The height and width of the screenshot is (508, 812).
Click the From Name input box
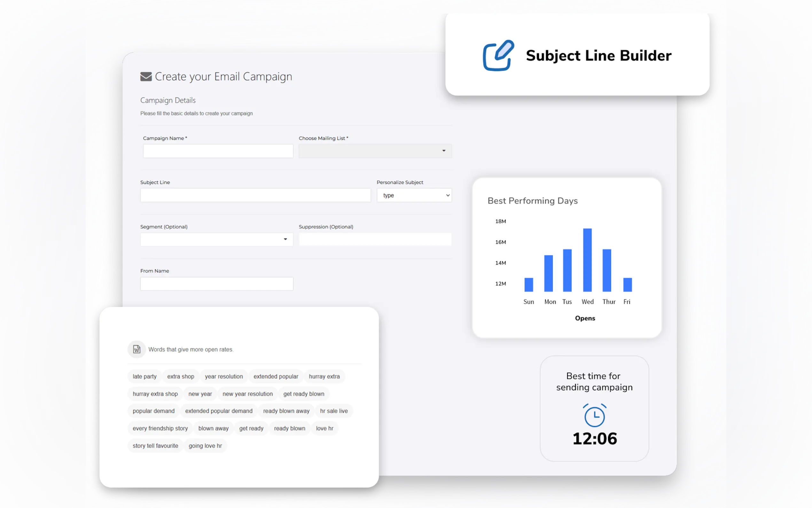pos(216,283)
